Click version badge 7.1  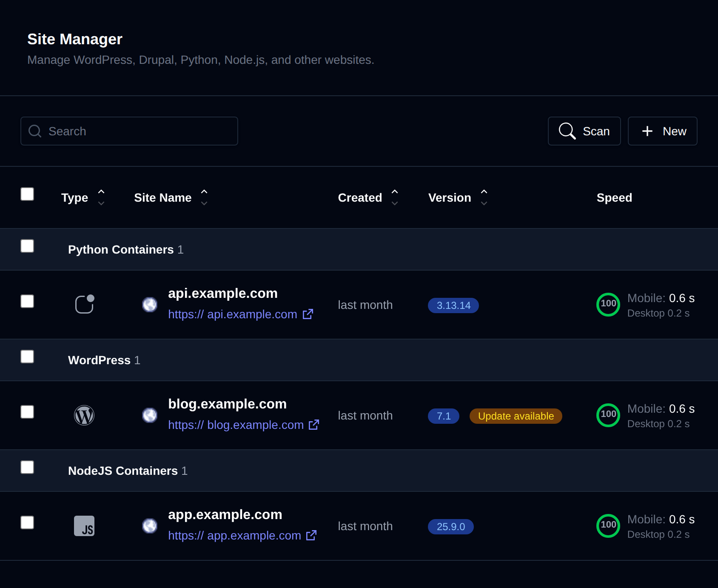pos(444,416)
